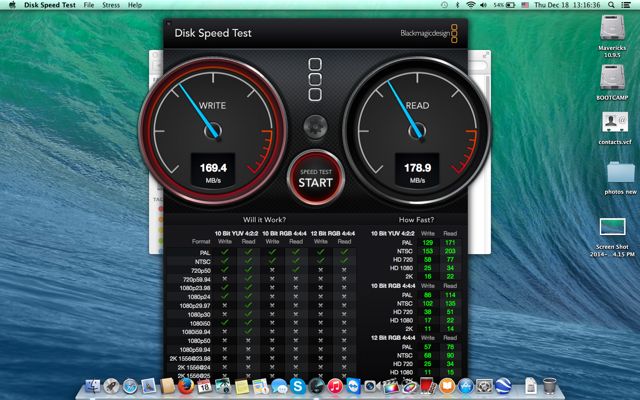640x400 pixels.
Task: Click the 203 NTSC read value
Action: [x=450, y=251]
